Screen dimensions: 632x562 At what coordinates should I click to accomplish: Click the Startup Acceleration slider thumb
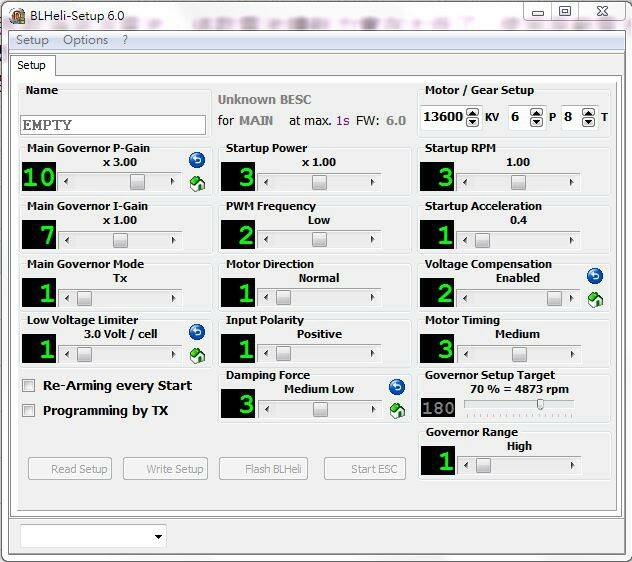[x=482, y=240]
